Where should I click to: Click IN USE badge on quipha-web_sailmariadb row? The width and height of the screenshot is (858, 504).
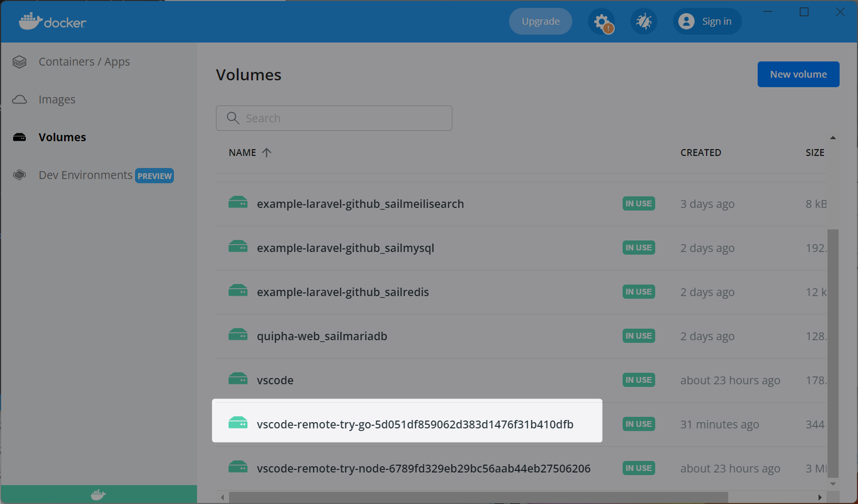[639, 336]
